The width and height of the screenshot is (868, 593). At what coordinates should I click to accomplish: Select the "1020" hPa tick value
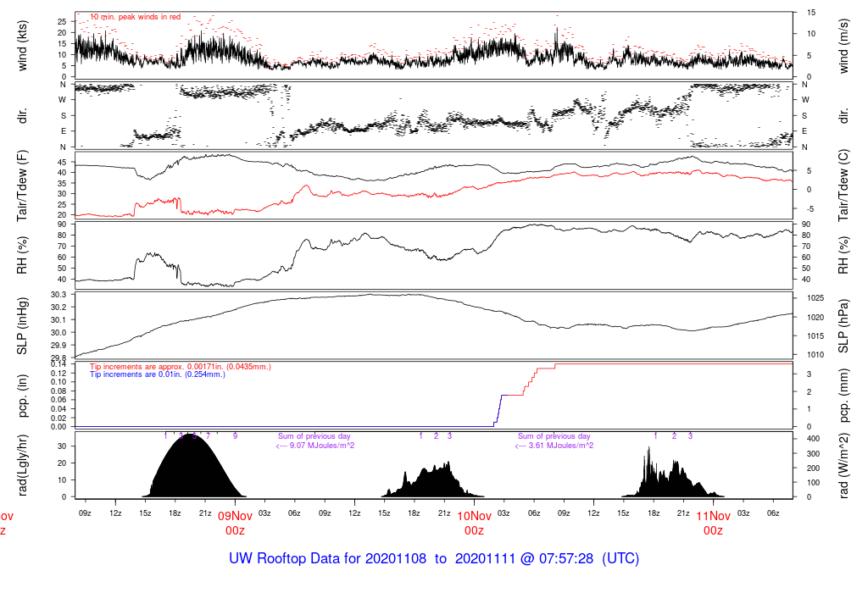(815, 318)
